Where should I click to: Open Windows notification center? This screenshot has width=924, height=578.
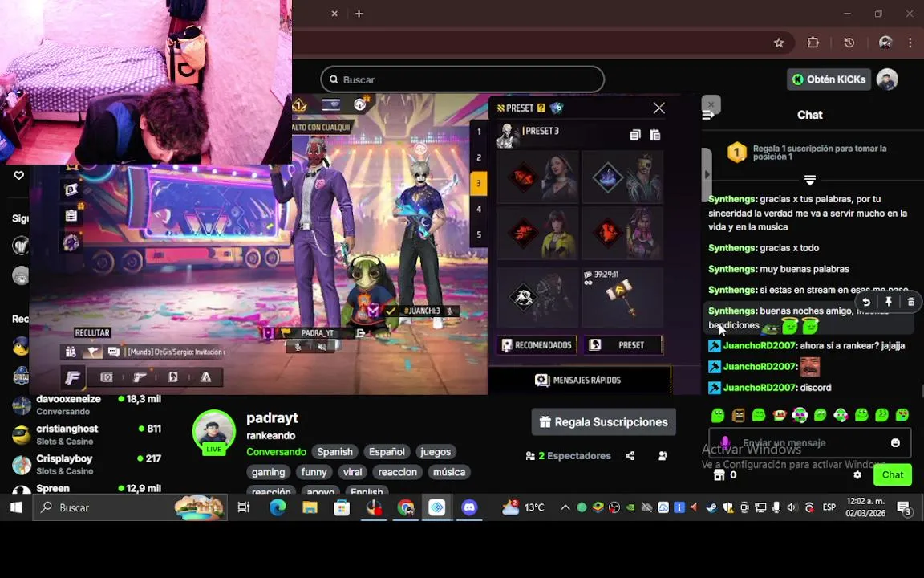coord(904,507)
